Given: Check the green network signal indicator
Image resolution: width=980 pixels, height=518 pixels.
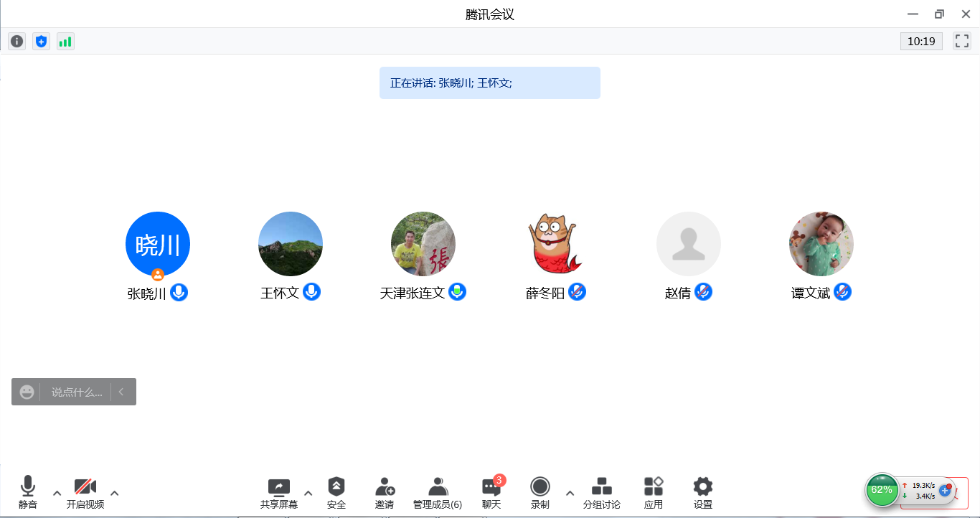Looking at the screenshot, I should coord(65,41).
